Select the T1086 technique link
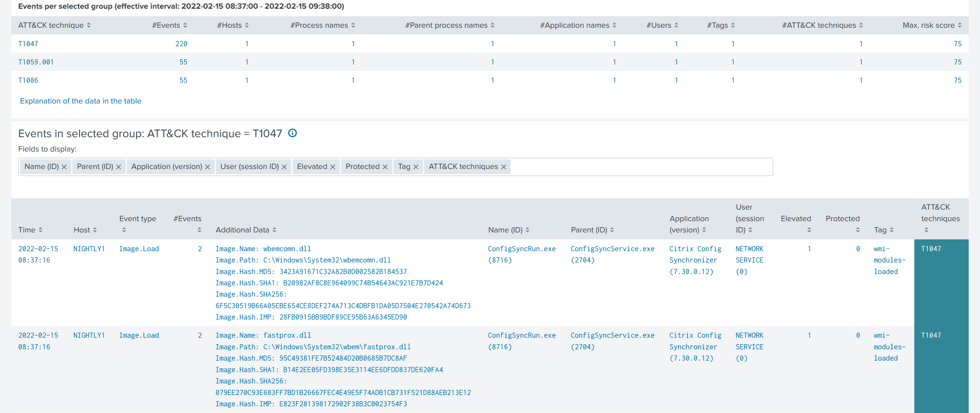 (28, 80)
